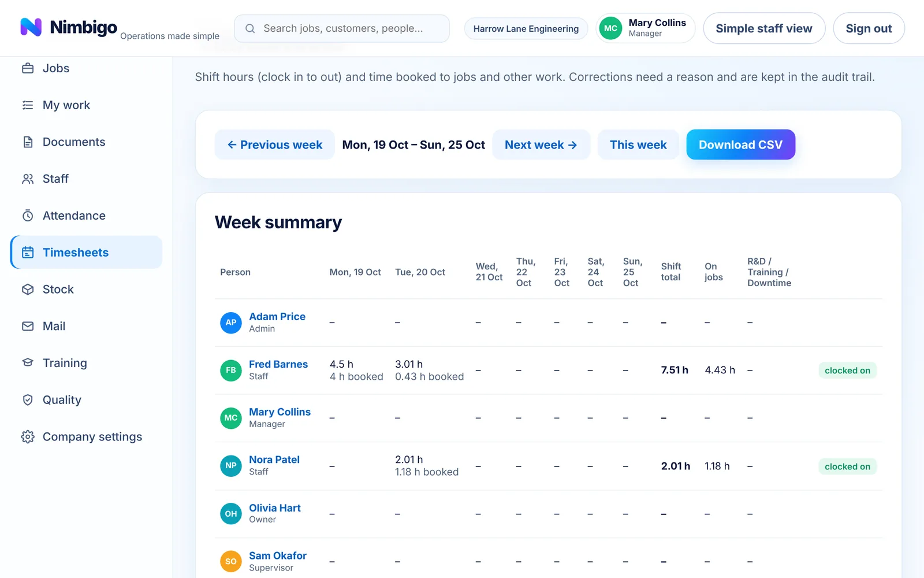Image resolution: width=924 pixels, height=578 pixels.
Task: Go to My work in the sidebar
Action: coord(87,105)
